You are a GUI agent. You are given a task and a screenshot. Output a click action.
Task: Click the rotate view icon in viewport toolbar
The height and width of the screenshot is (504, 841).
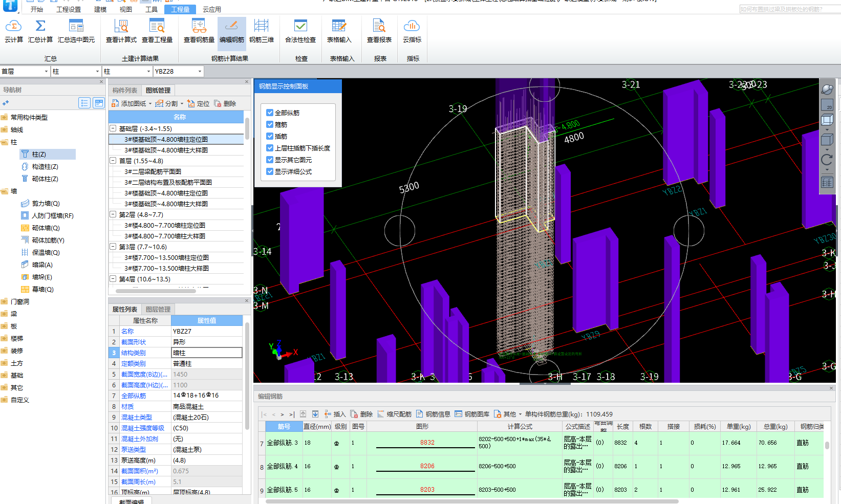[x=827, y=160]
